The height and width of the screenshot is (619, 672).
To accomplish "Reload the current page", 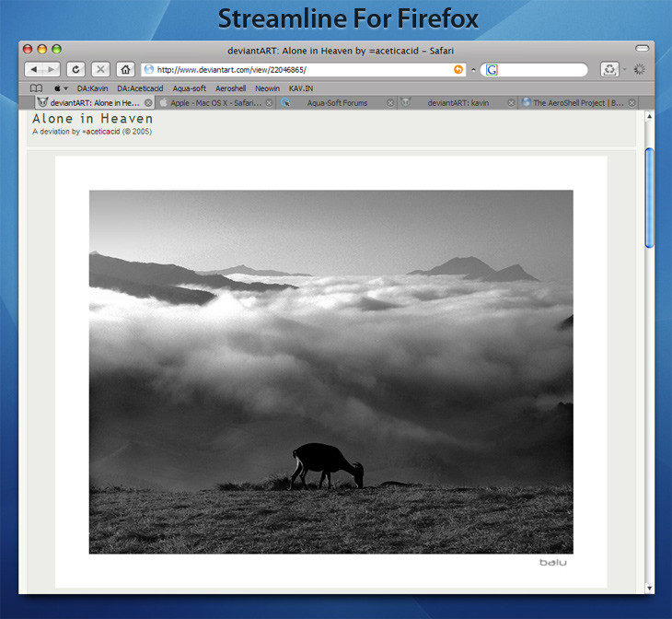I will [x=75, y=69].
